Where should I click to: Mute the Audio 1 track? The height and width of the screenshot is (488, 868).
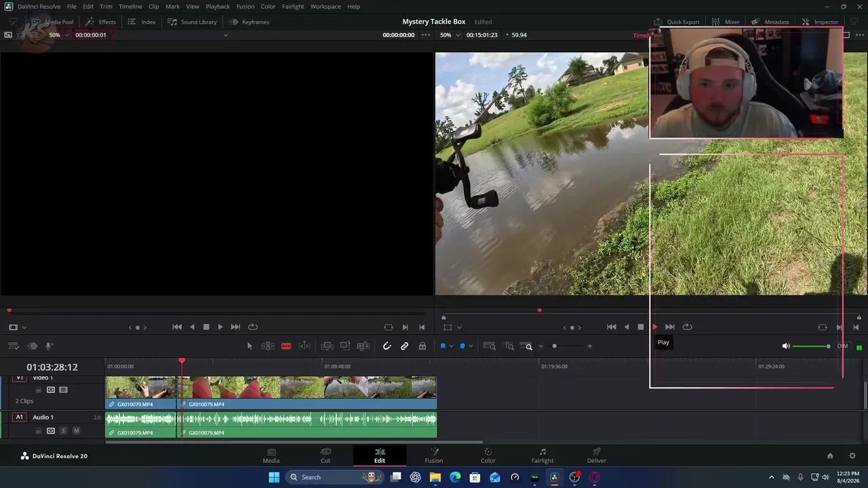coord(76,431)
